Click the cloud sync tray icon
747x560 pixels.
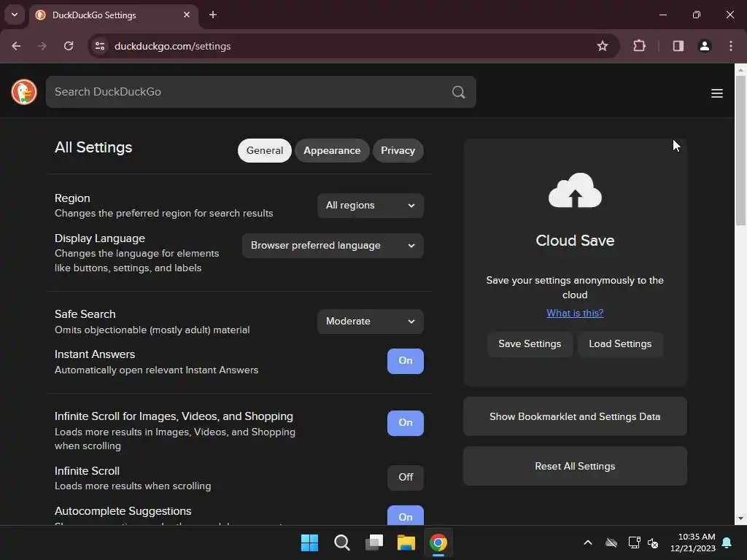[611, 542]
